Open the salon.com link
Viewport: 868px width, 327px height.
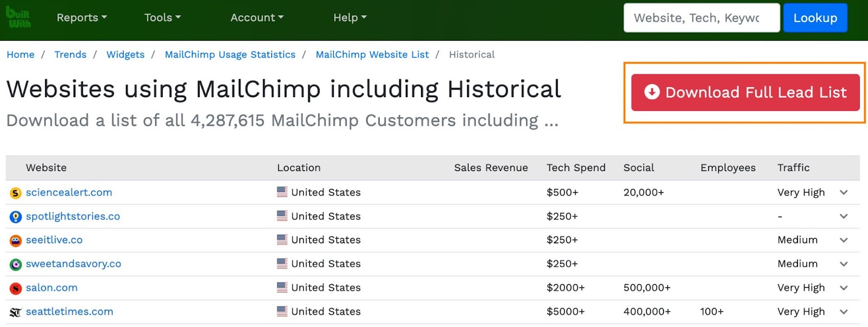pyautogui.click(x=52, y=288)
